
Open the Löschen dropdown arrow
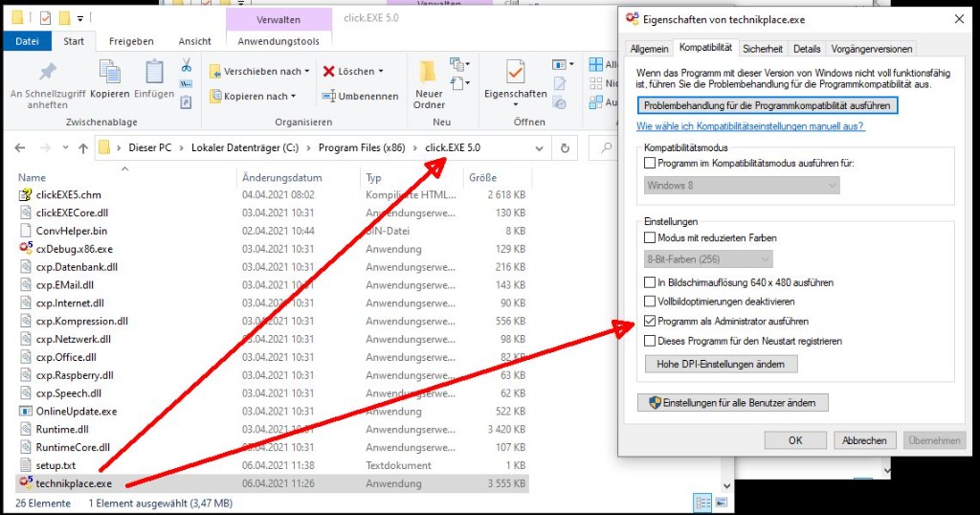381,71
